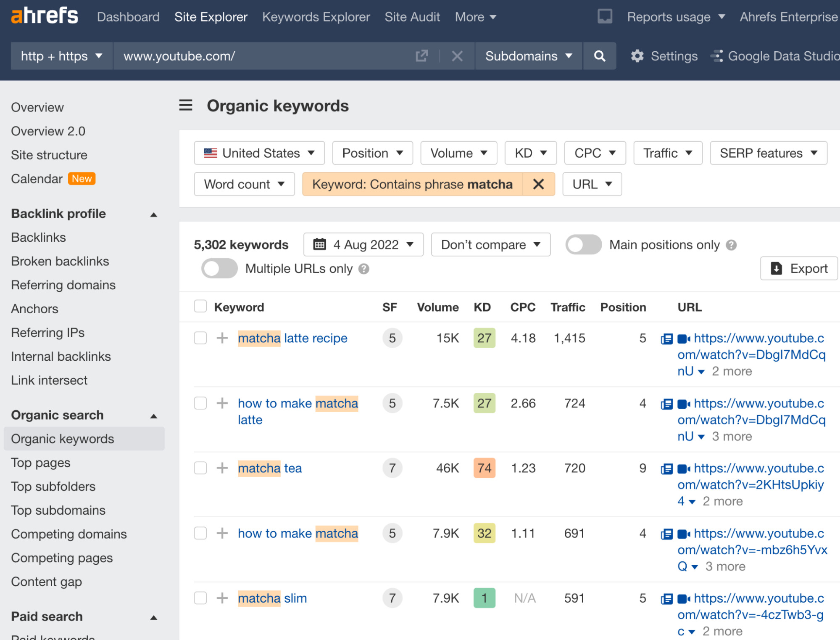The image size is (840, 640).
Task: Expand the Position filter dropdown
Action: point(372,153)
